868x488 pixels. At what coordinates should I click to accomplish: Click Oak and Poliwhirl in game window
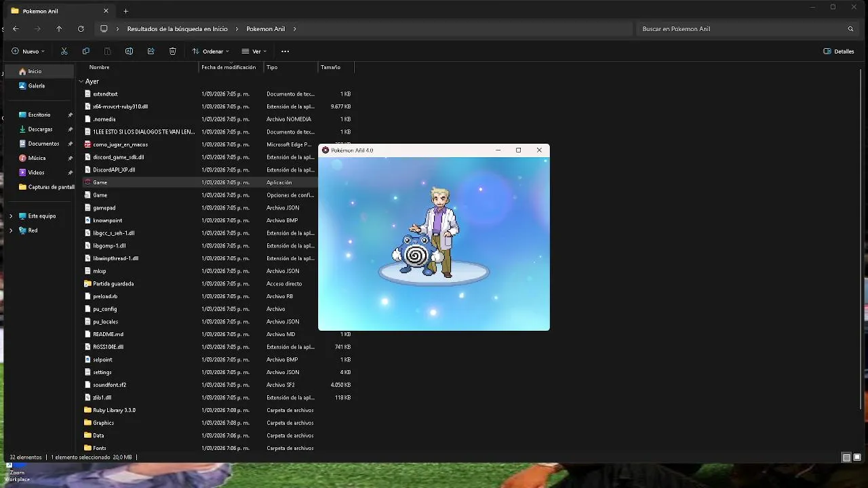coord(427,234)
